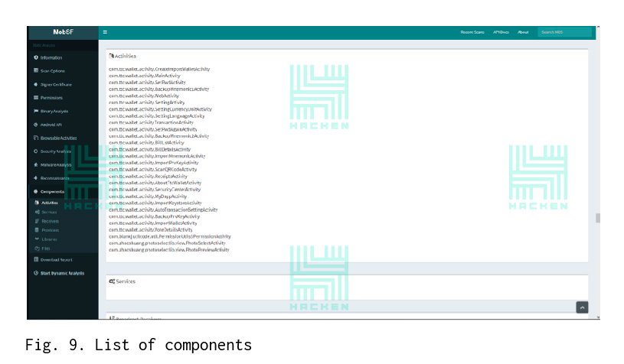Viewport: 624px width, 364px height.
Task: Open Browsable Activities in the sidebar
Action: pyautogui.click(x=58, y=138)
